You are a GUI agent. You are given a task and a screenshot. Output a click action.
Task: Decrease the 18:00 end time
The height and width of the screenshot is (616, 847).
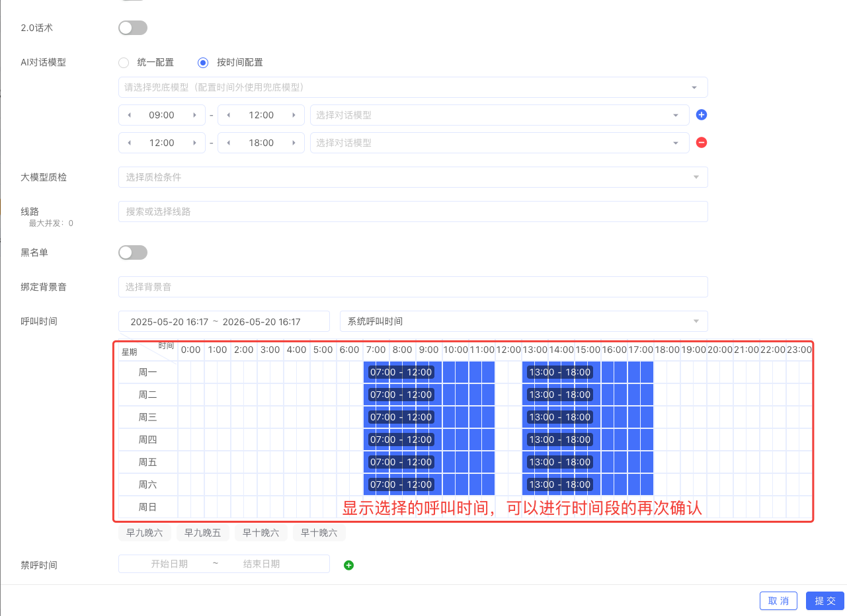[229, 143]
